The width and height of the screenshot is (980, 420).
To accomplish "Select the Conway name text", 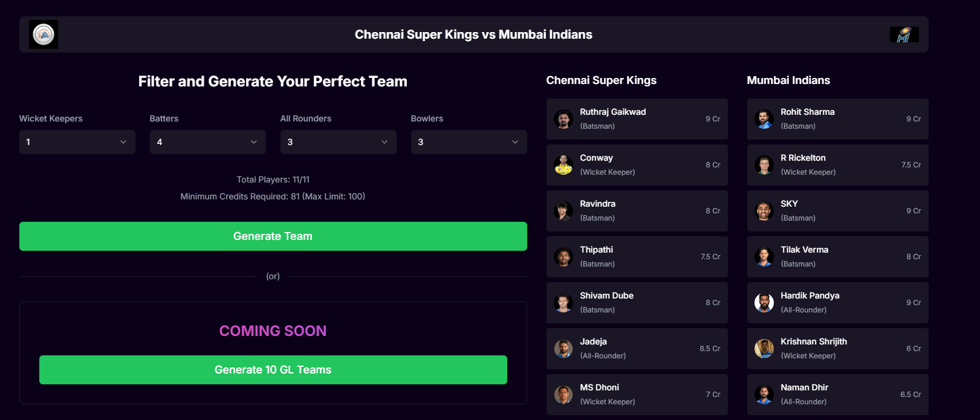I will pos(597,158).
